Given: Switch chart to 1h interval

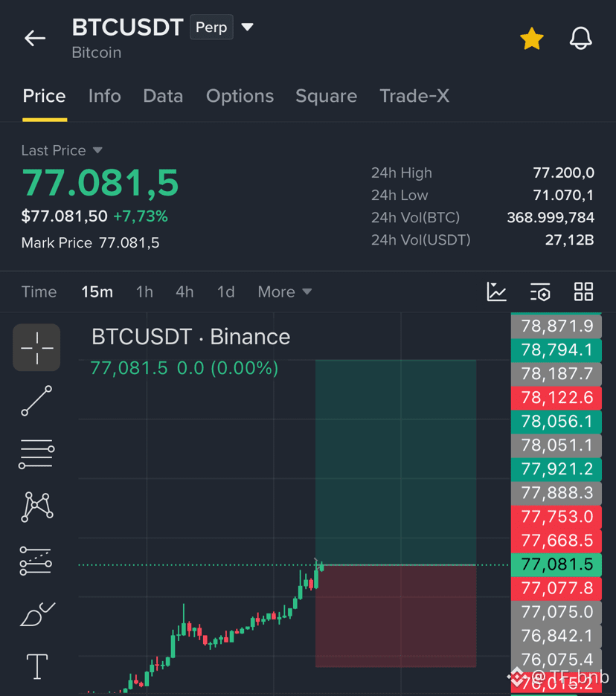Looking at the screenshot, I should [144, 292].
